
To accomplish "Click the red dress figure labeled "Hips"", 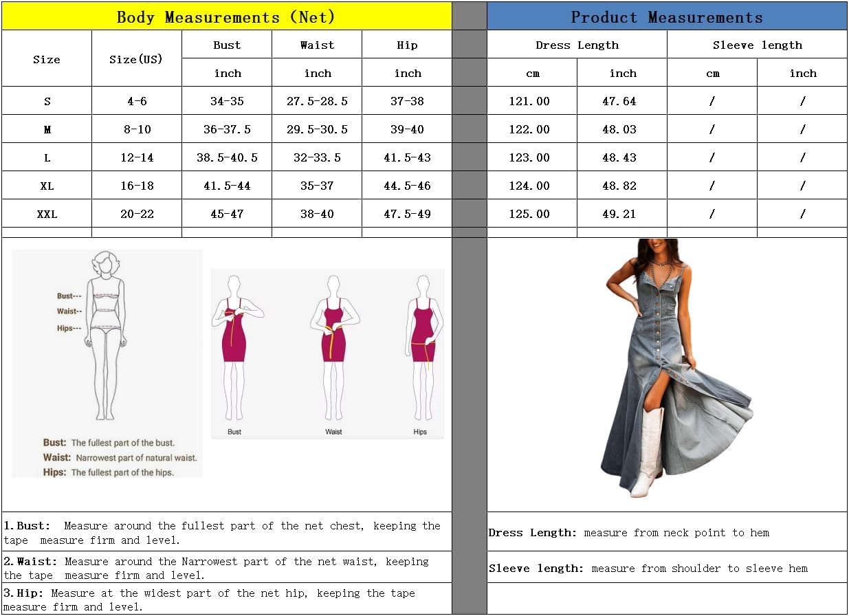I will [x=423, y=347].
